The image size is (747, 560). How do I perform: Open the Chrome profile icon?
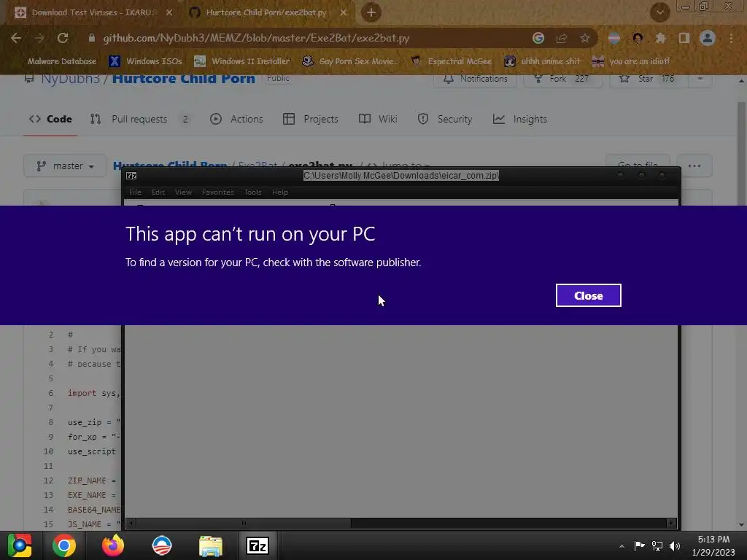point(708,38)
